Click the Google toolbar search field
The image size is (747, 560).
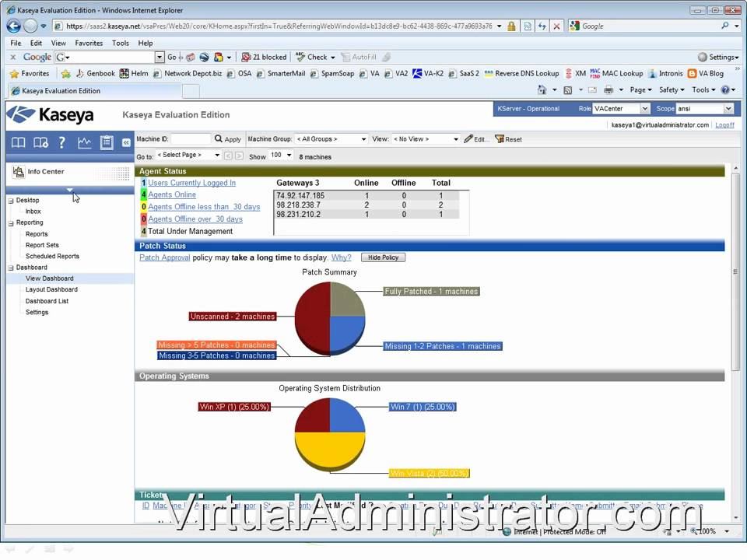click(x=110, y=57)
